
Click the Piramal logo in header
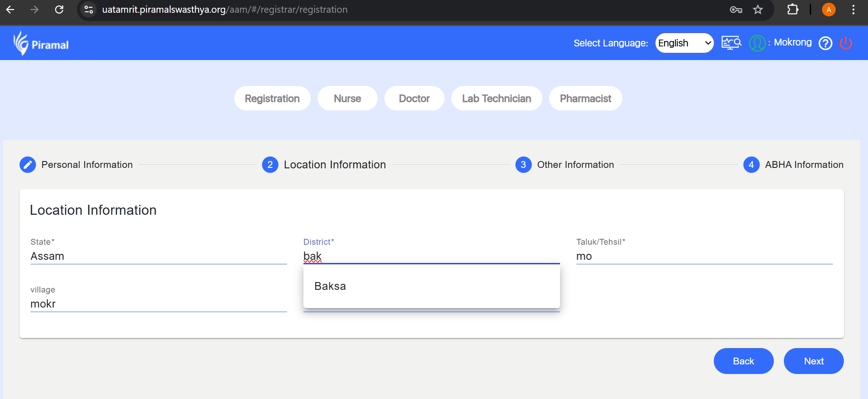click(41, 44)
